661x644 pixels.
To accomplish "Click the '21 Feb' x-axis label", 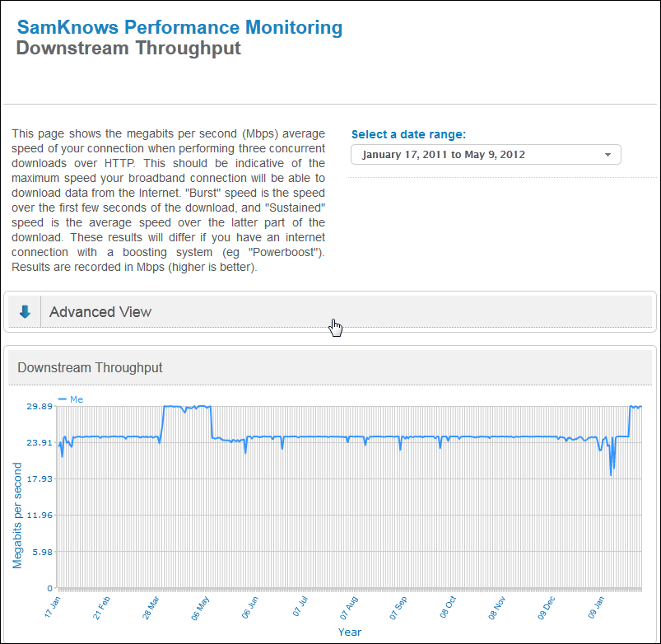I will [101, 608].
